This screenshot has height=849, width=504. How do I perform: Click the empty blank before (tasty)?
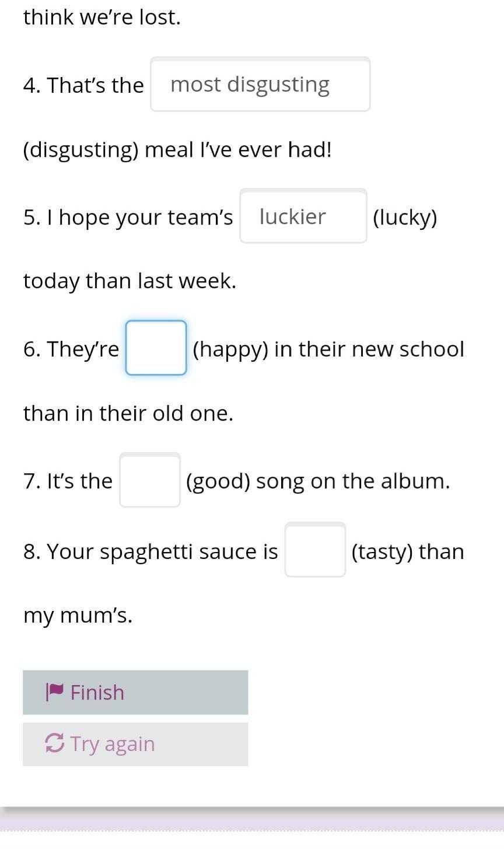315,550
